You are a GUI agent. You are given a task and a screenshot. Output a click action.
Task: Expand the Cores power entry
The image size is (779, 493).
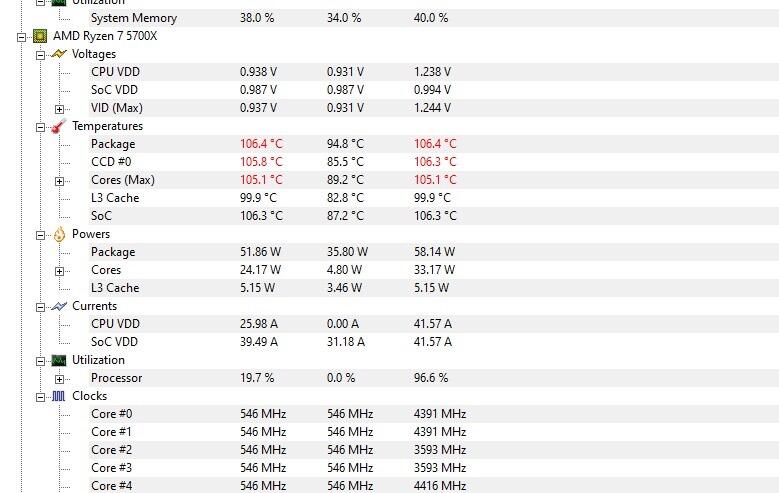(59, 271)
